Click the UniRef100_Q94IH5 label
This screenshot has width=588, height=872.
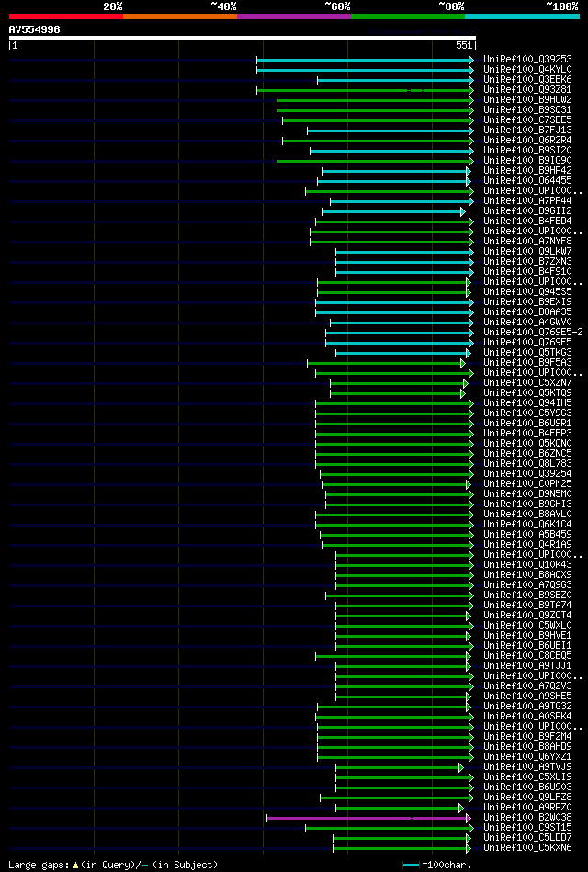click(528, 403)
